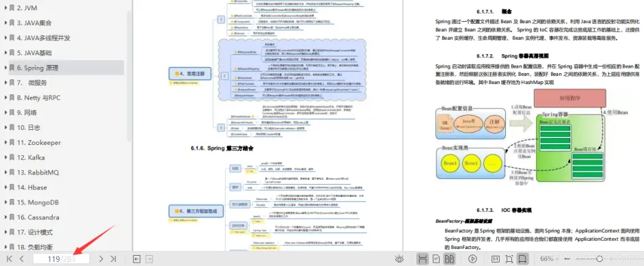This screenshot has width=644, height=266.
Task: Go to the first page
Action: 10,259
